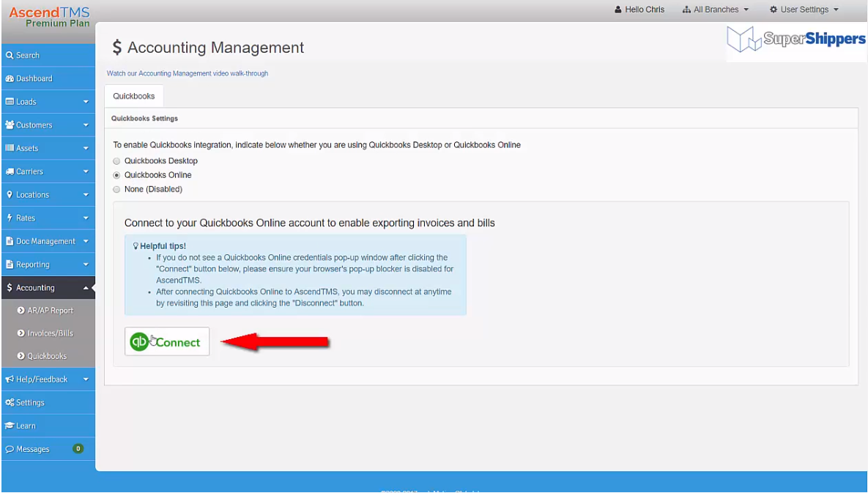
Task: Click the arrow icon beside Quickbooks submenu
Action: click(x=21, y=356)
